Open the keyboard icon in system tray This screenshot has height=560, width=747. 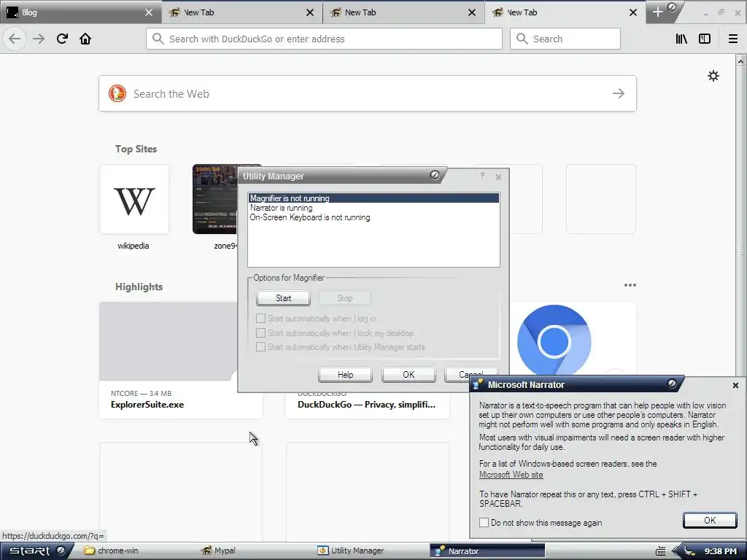[x=660, y=551]
